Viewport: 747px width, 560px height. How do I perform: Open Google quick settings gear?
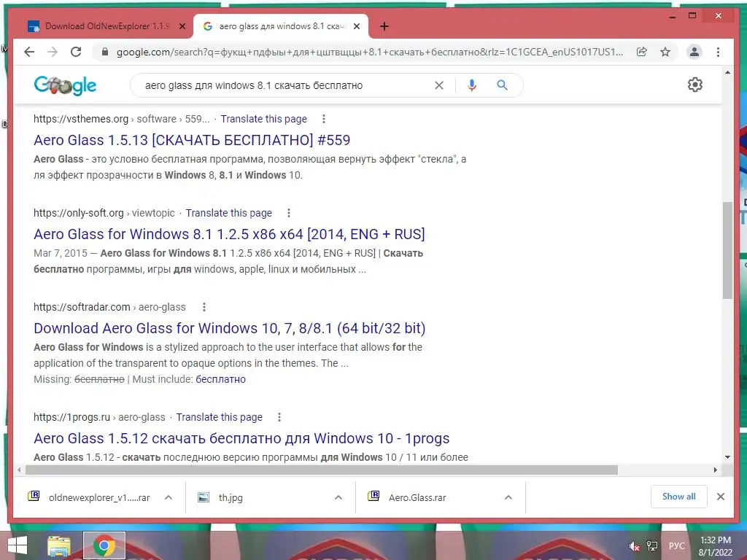point(695,85)
